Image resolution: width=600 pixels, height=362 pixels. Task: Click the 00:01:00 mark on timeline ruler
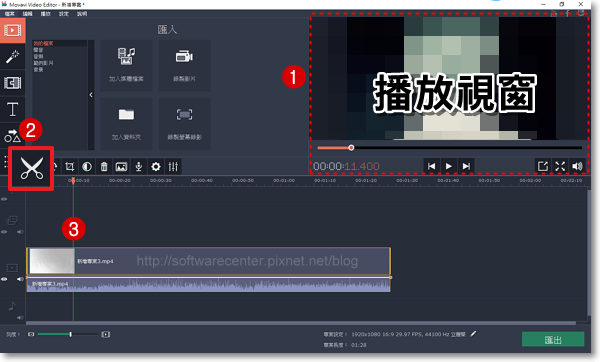pos(284,180)
